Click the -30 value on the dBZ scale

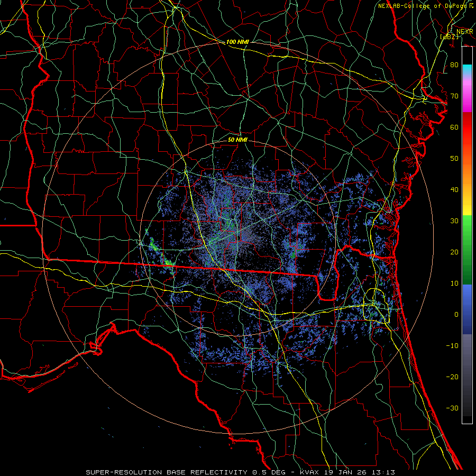(452, 408)
